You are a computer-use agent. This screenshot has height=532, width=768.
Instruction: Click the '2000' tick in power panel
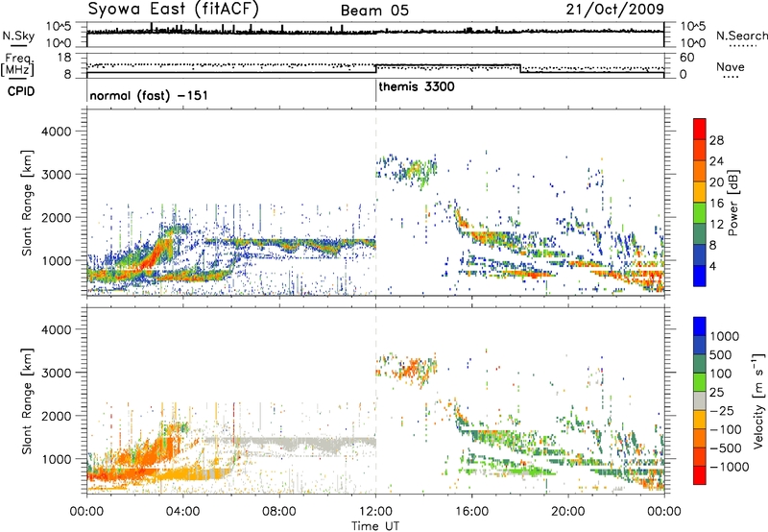pos(56,217)
